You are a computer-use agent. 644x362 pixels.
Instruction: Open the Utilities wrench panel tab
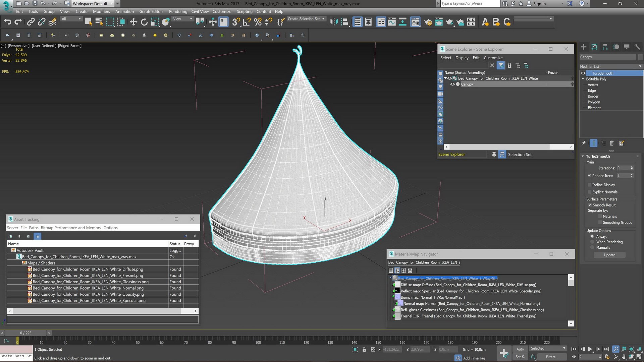[x=637, y=47]
